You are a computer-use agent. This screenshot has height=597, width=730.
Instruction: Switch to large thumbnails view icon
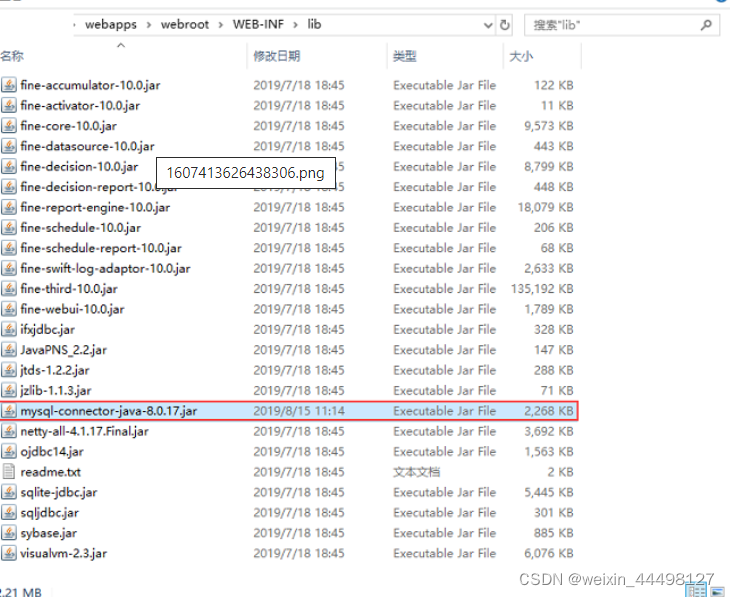pyautogui.click(x=717, y=592)
